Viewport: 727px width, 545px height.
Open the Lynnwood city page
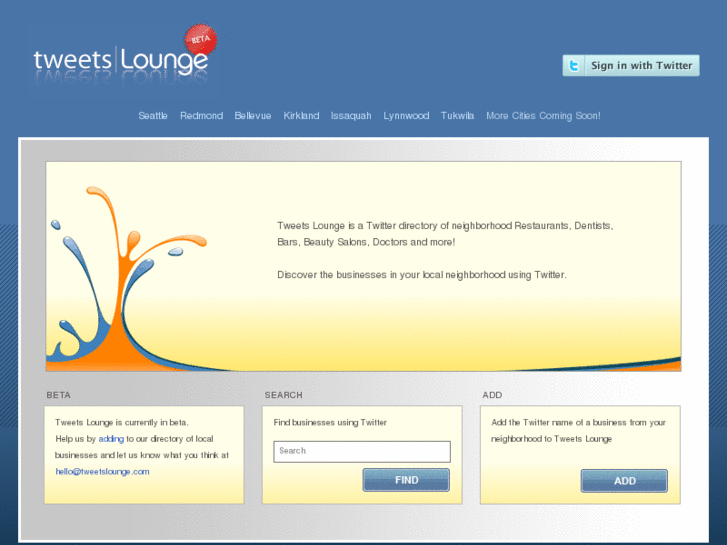pos(406,115)
